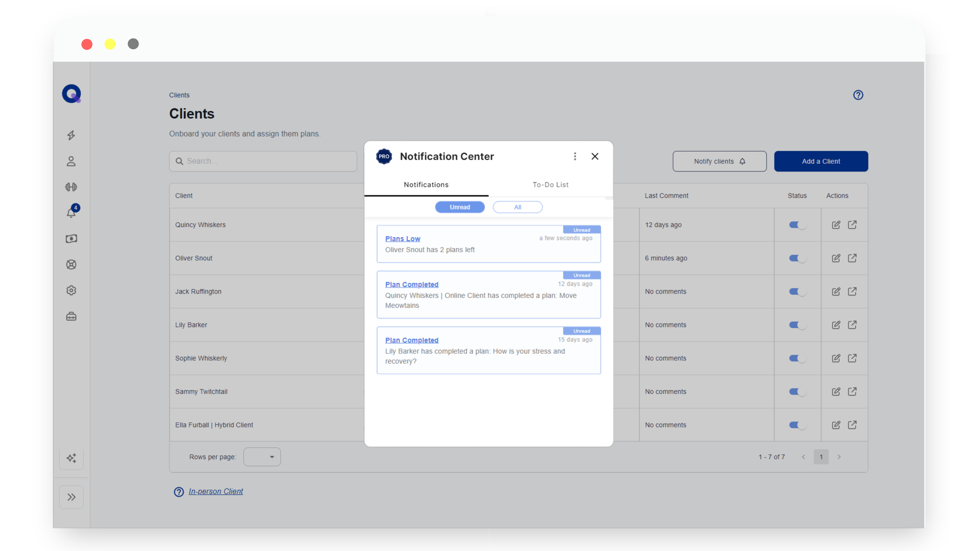This screenshot has width=980, height=551.
Task: Expand the collapsed sidebar with double chevron
Action: click(x=71, y=497)
